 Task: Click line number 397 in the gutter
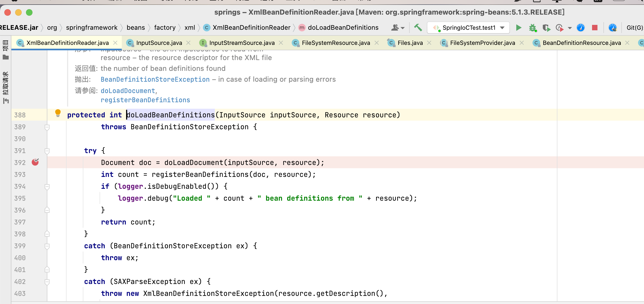pos(20,222)
